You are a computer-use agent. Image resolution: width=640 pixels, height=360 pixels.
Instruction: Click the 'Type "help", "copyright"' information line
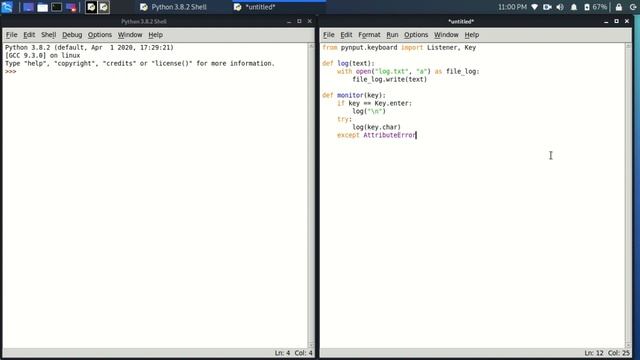140,63
